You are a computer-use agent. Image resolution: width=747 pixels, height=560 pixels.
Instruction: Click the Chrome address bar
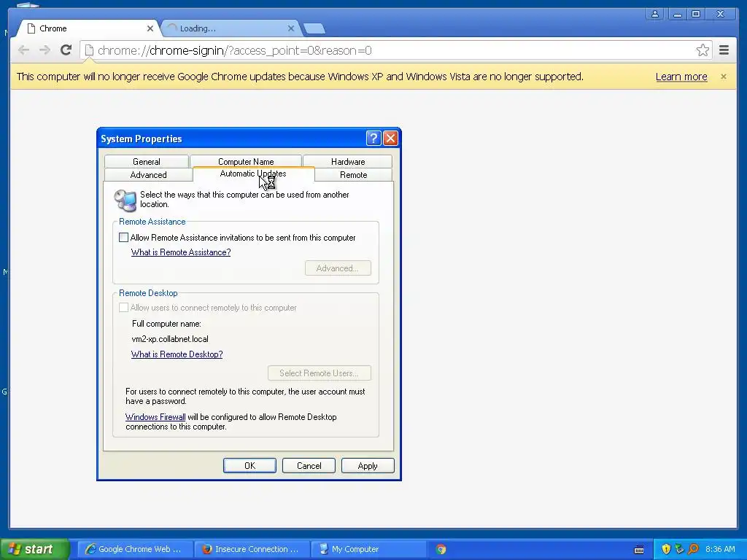point(395,50)
